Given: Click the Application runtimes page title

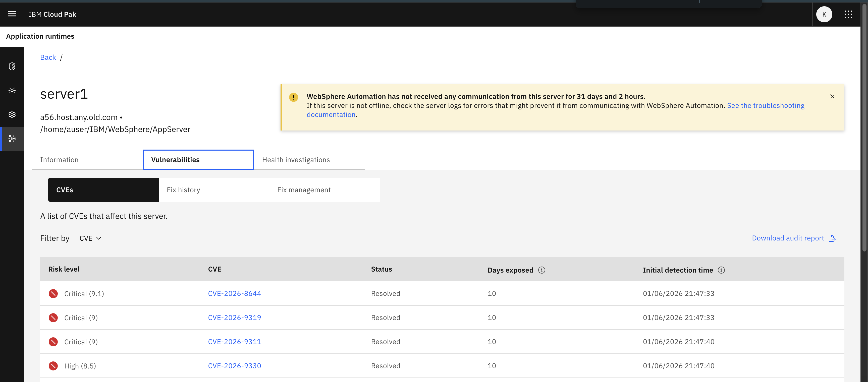Looking at the screenshot, I should click(40, 36).
